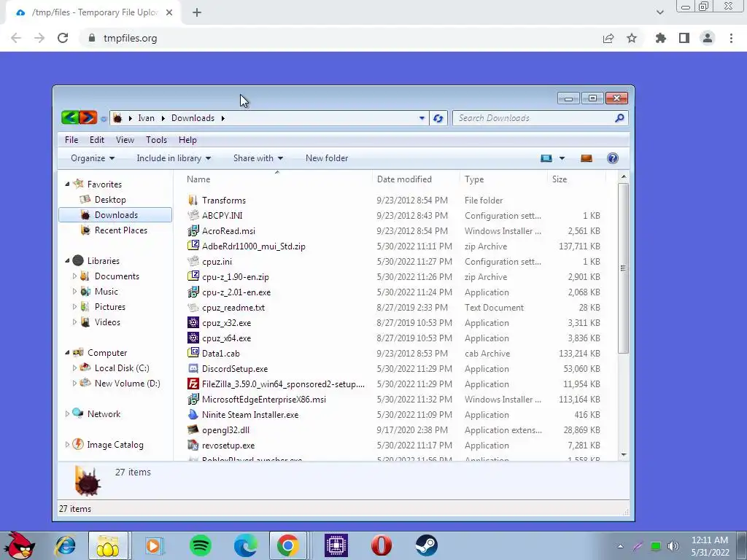Click the Angry Birds start button
The height and width of the screenshot is (560, 747).
pyautogui.click(x=18, y=545)
